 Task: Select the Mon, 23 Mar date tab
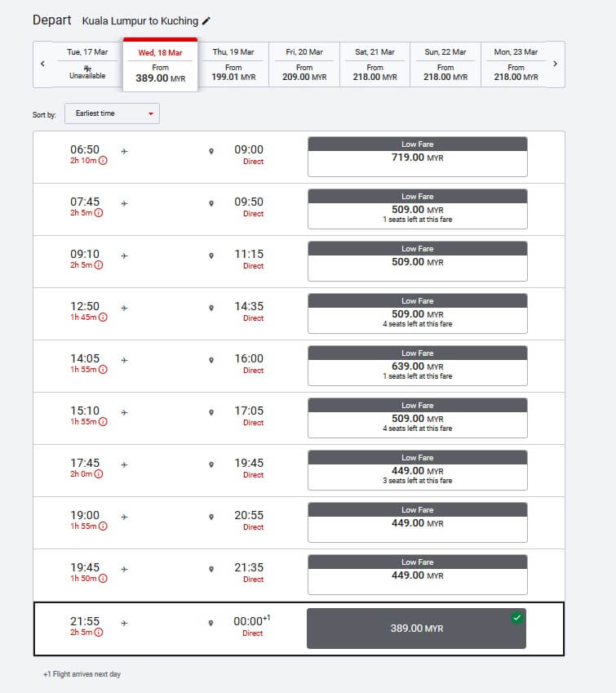coord(516,64)
